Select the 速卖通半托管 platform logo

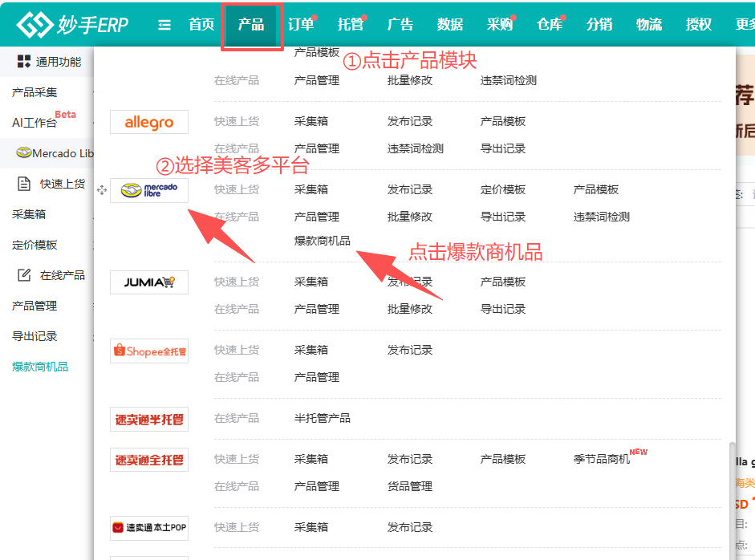[x=148, y=420]
